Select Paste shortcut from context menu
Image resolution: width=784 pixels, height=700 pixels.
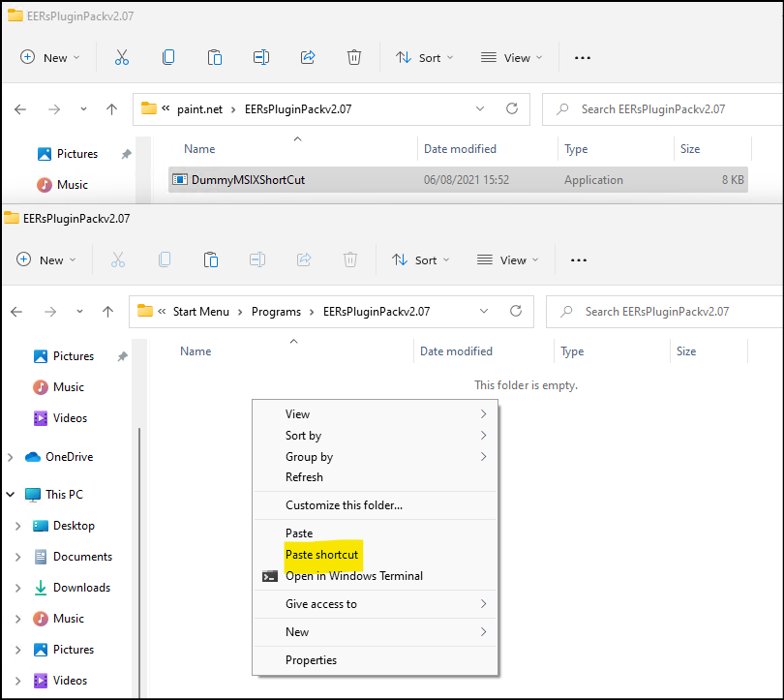[x=321, y=555]
